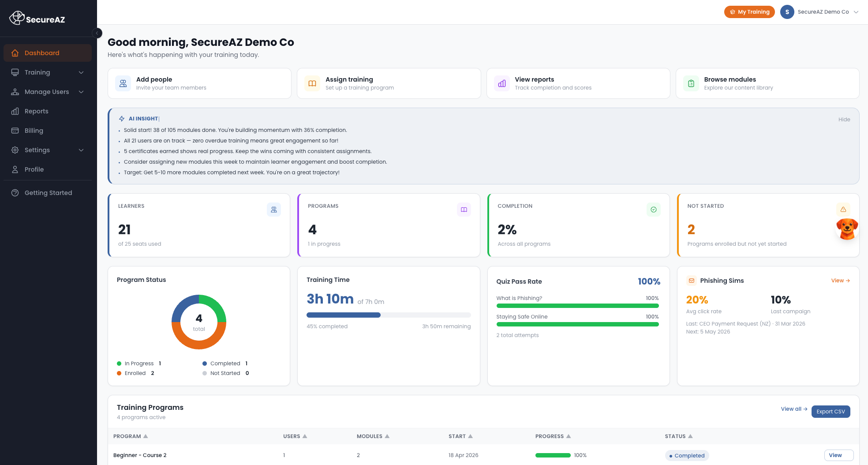Screen dimensions: 868x465
Task: Open Phishing Sims View link
Action: pyautogui.click(x=841, y=281)
